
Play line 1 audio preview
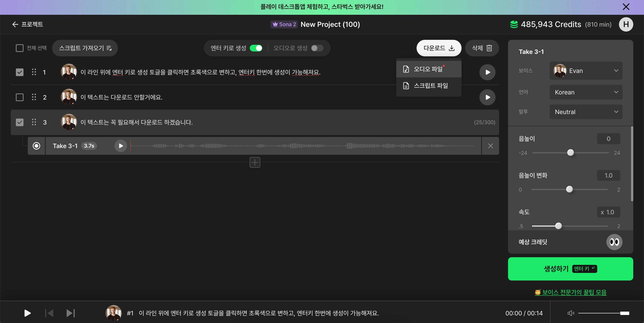tap(487, 72)
